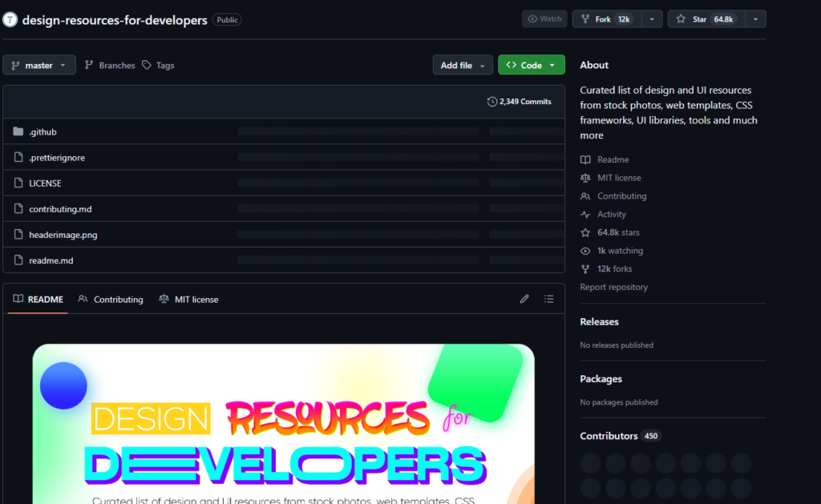Switch to the Contributing tab
Image resolution: width=821 pixels, height=504 pixels.
[x=111, y=299]
